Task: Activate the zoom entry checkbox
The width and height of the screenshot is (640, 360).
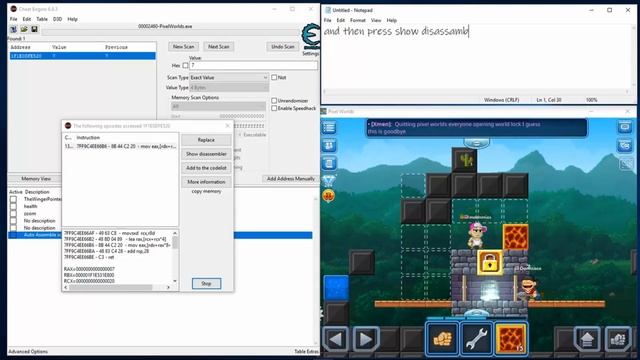Action: 13,213
